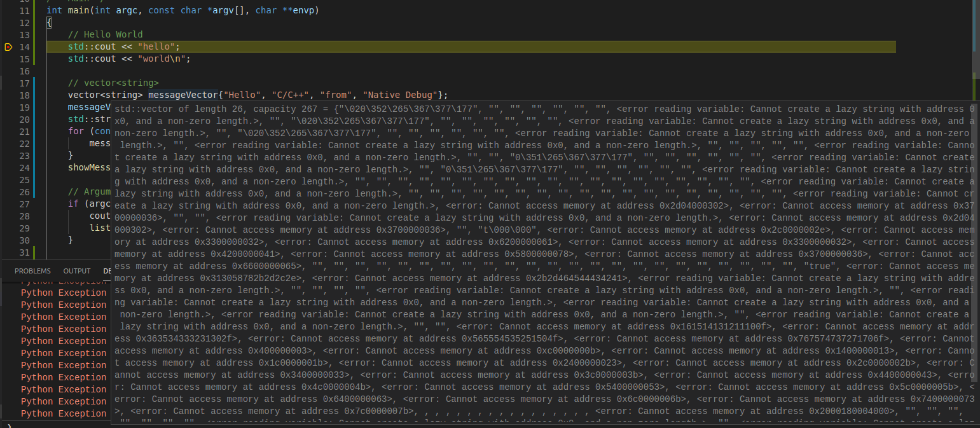
Task: Click line number 27 in the gutter
Action: point(24,204)
